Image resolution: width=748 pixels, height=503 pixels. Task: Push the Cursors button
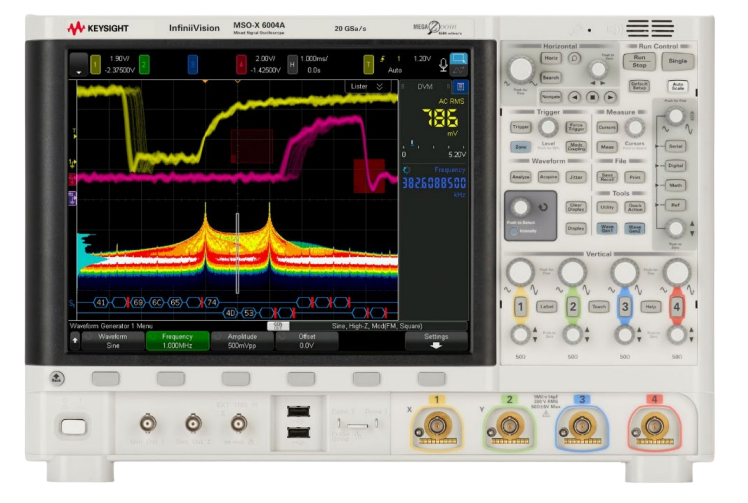pos(607,127)
